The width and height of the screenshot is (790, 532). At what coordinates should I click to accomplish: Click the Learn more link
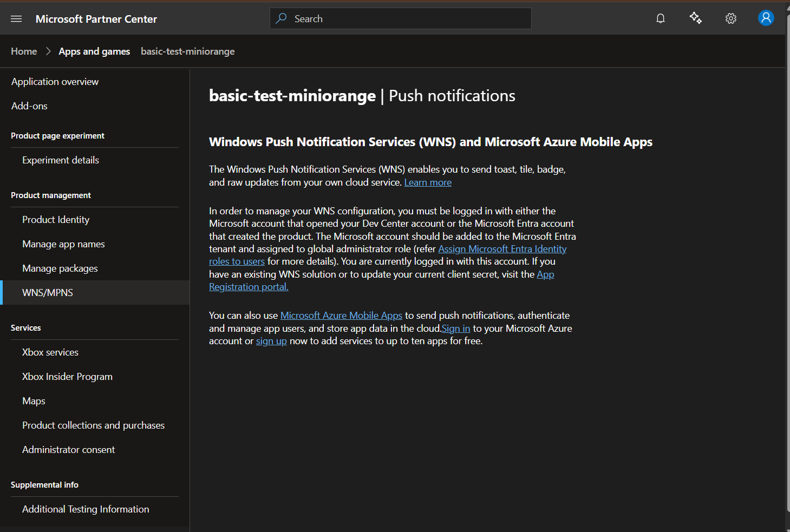coord(428,182)
